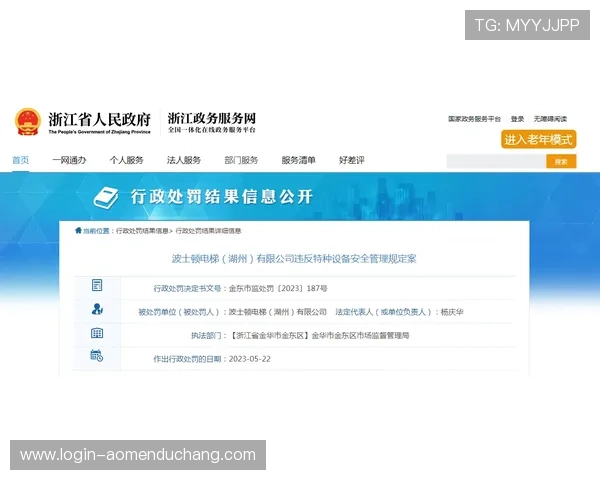Click the national emblem logo
Screen dimensions: 600x480
[28, 122]
